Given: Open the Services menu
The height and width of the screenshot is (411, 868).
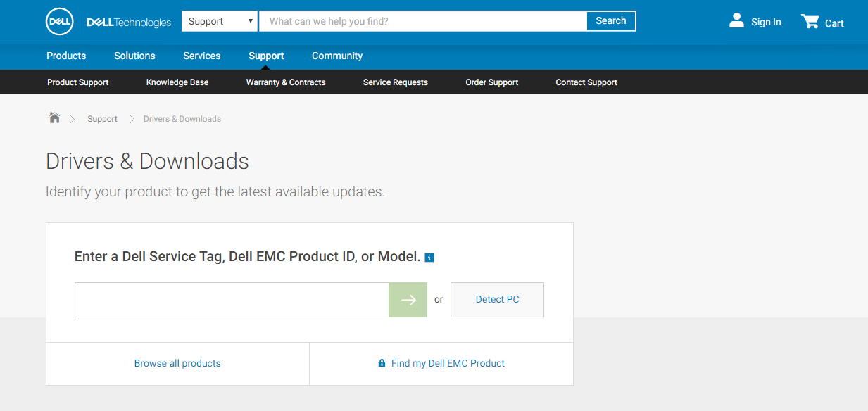Looking at the screenshot, I should point(201,56).
